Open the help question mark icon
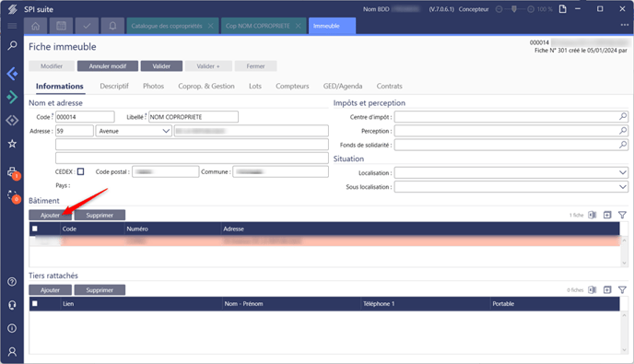634x364 pixels. tap(12, 281)
